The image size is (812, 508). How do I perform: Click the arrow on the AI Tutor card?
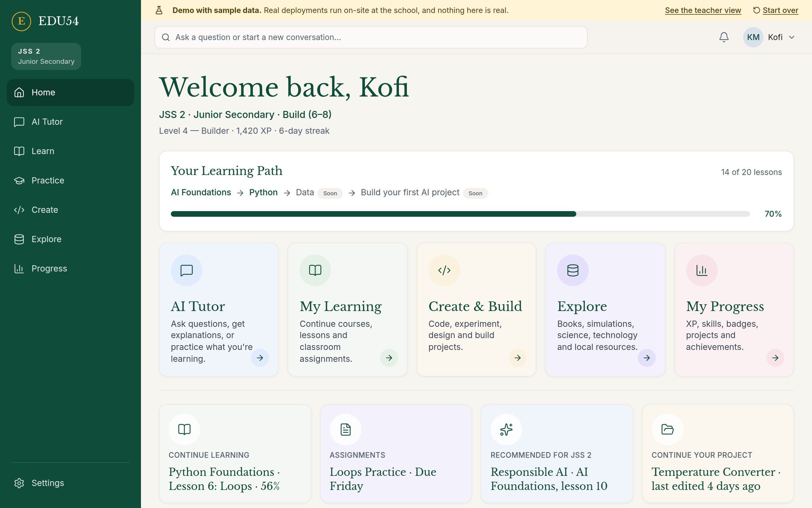click(x=260, y=358)
